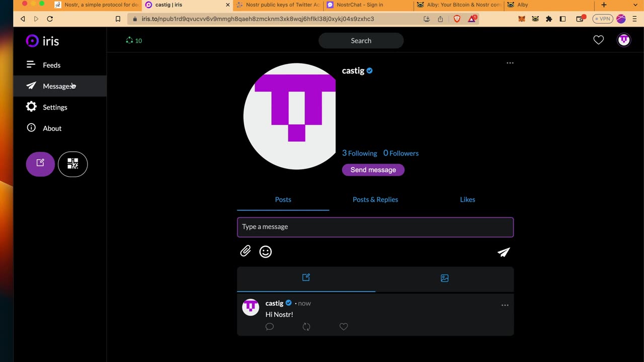This screenshot has width=644, height=362.
Task: Click the Send message button
Action: (373, 170)
